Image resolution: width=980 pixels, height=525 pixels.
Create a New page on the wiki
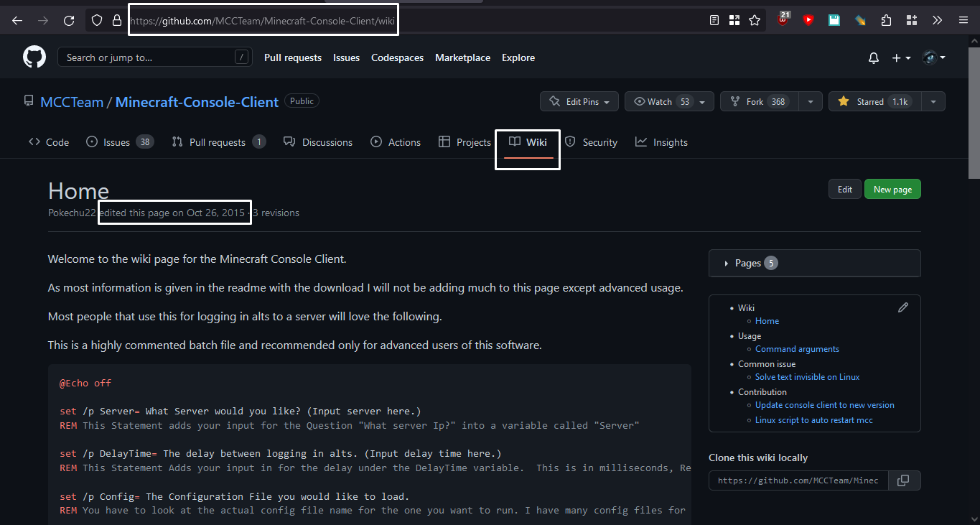tap(892, 189)
